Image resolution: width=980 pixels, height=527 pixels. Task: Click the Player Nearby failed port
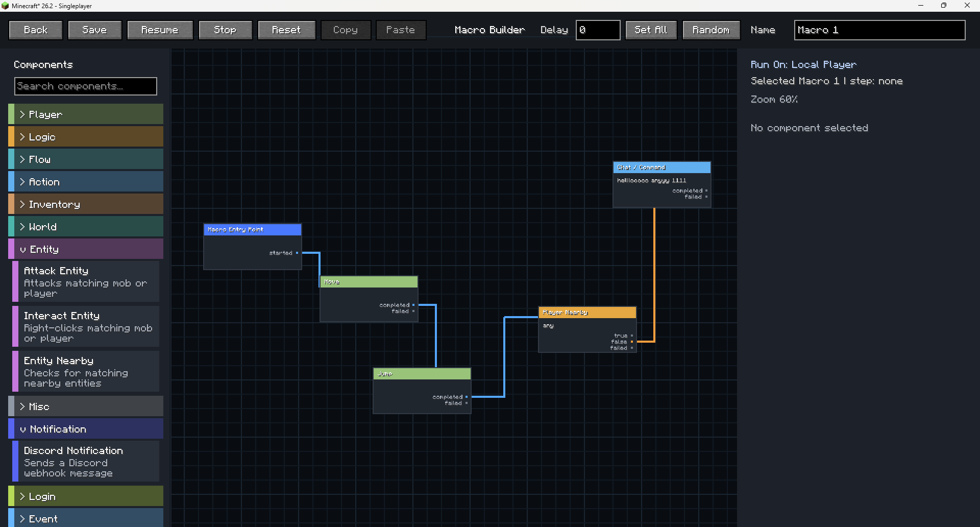click(632, 348)
